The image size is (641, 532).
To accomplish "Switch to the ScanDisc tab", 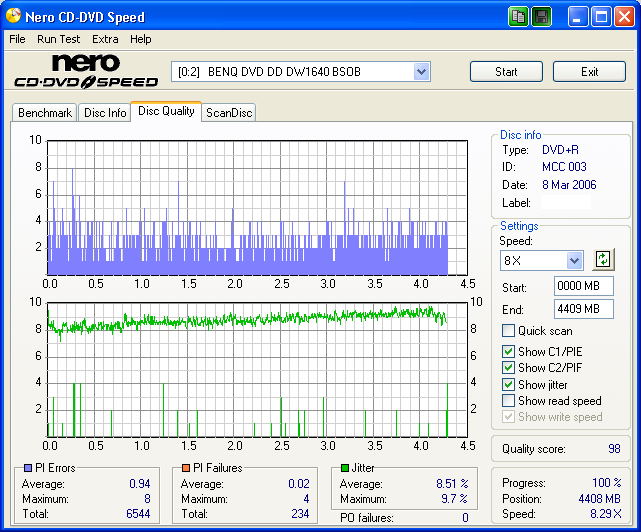I will point(229,113).
